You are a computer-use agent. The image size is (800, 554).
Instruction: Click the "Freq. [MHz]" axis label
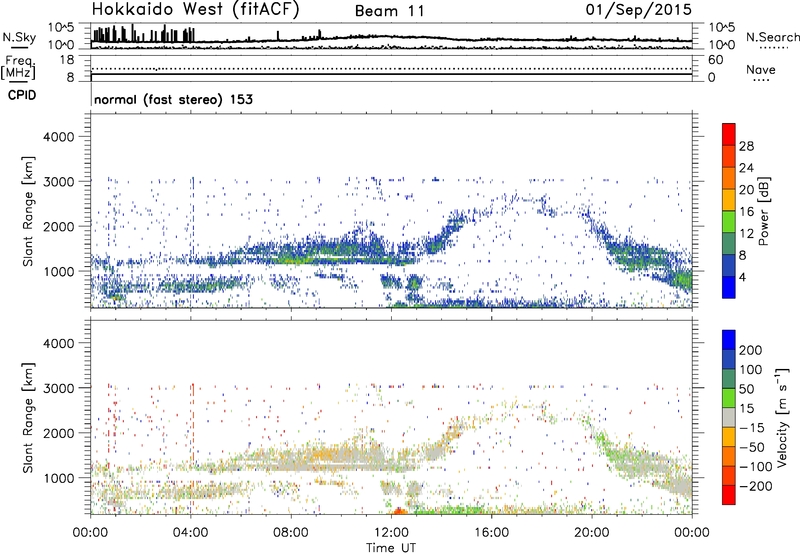(18, 68)
